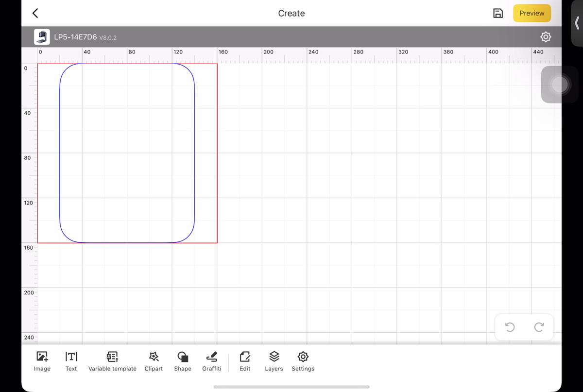Open Settings in the bottom toolbar
The height and width of the screenshot is (392, 583).
[303, 362]
